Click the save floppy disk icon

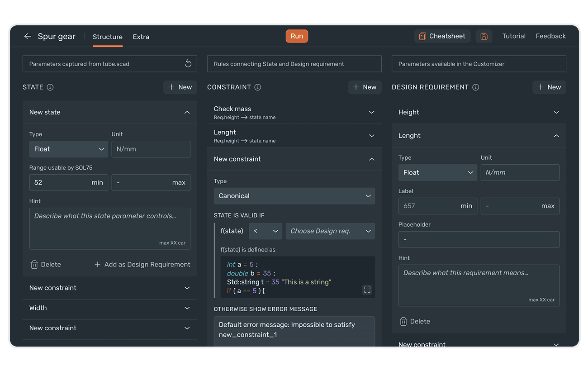pos(484,36)
